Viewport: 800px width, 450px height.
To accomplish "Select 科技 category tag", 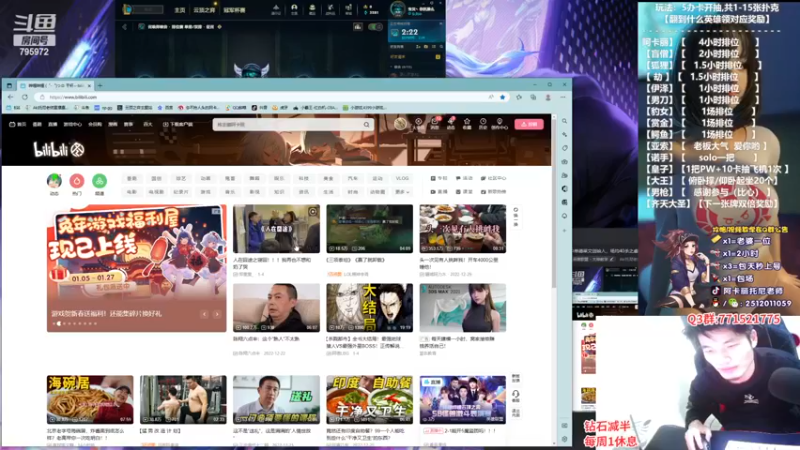I will 304,179.
